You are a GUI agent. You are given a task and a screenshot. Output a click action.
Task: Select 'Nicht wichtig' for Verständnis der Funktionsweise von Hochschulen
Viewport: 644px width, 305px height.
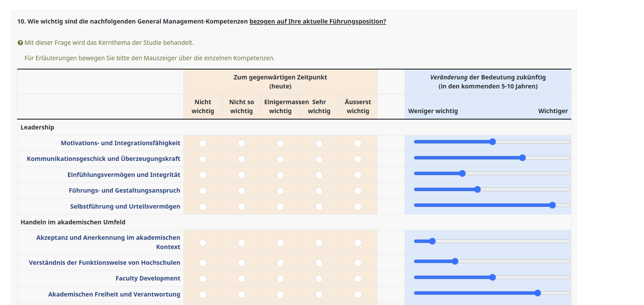[203, 263]
